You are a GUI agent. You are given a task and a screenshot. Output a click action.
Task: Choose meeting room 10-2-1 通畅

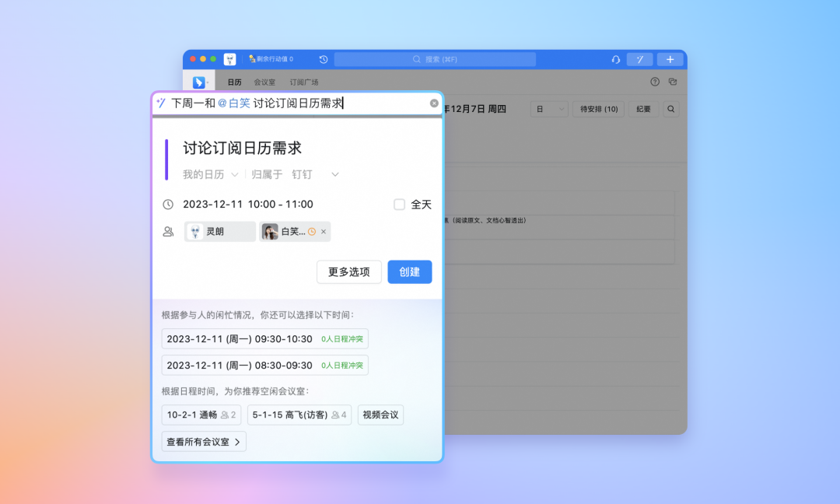tap(201, 415)
